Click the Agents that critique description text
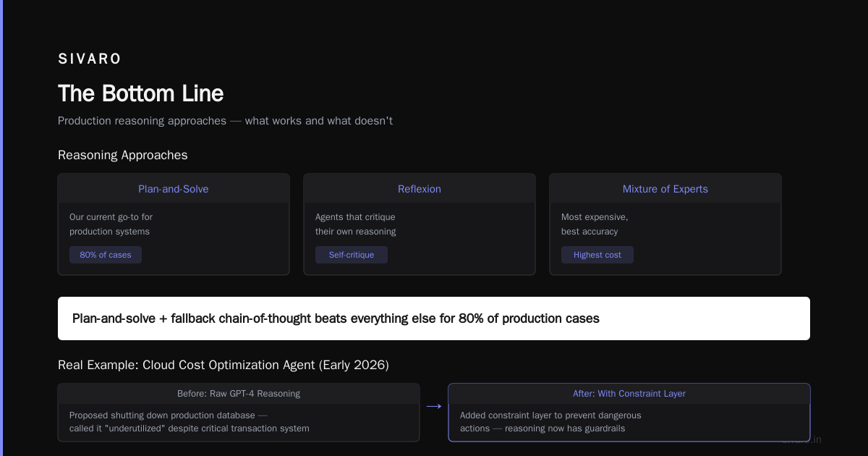Screen dimensions: 868x456 coord(356,224)
